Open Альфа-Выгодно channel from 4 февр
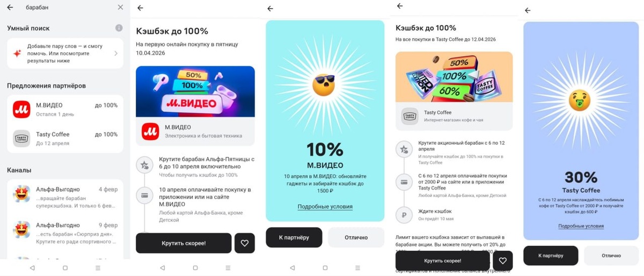The width and height of the screenshot is (644, 276). click(x=65, y=197)
